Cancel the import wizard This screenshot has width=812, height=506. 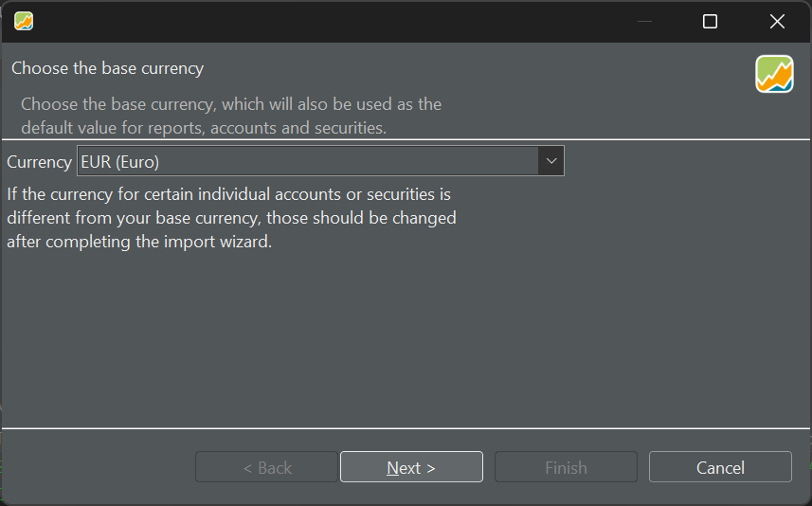point(720,467)
